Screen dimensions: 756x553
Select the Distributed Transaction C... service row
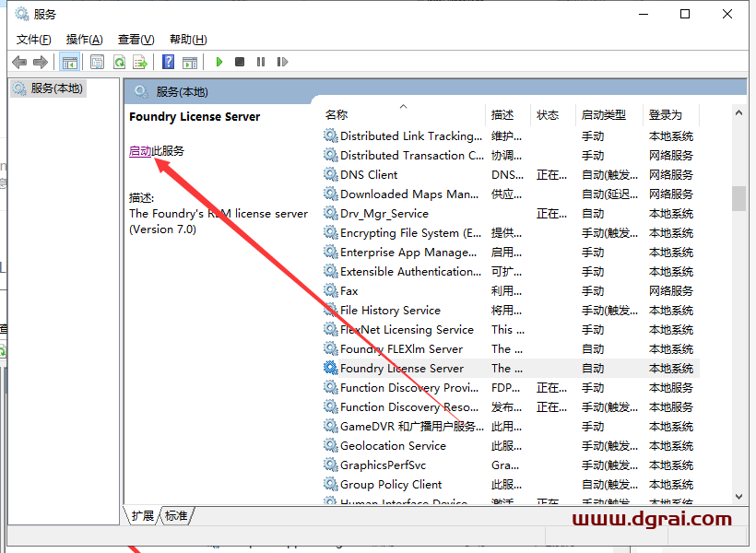510,155
